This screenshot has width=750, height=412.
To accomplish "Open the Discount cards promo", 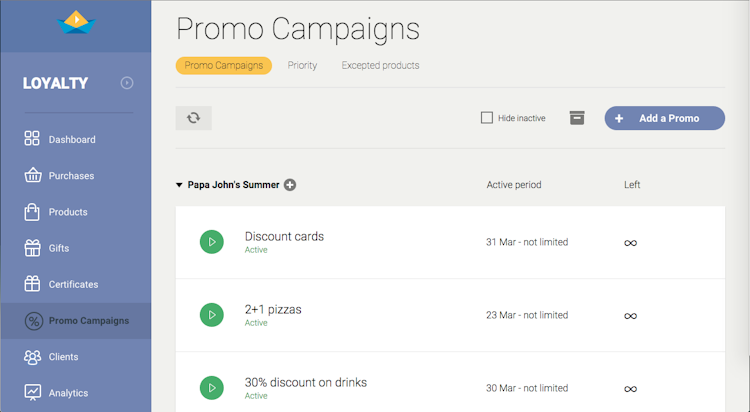I will coord(284,237).
